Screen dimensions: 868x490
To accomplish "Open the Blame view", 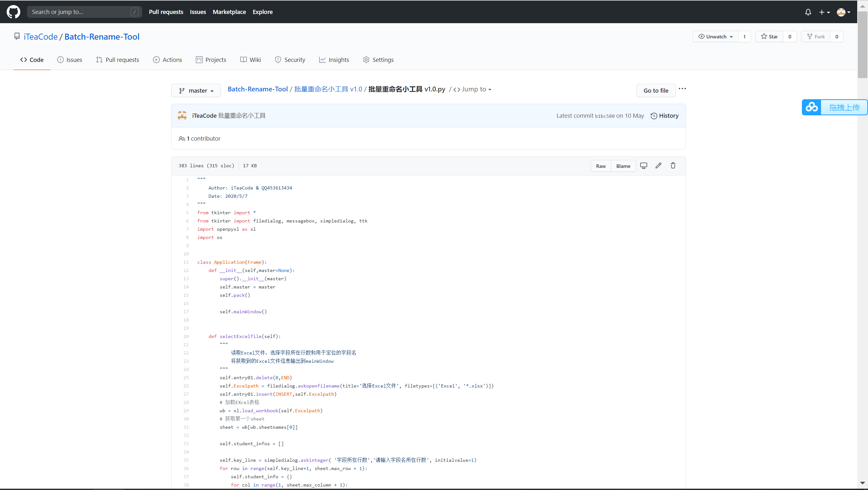I will 623,166.
